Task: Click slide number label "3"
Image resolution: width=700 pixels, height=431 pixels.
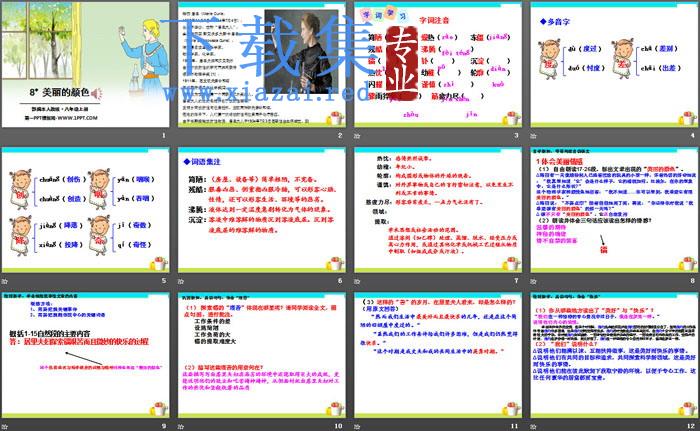Action: (516, 135)
